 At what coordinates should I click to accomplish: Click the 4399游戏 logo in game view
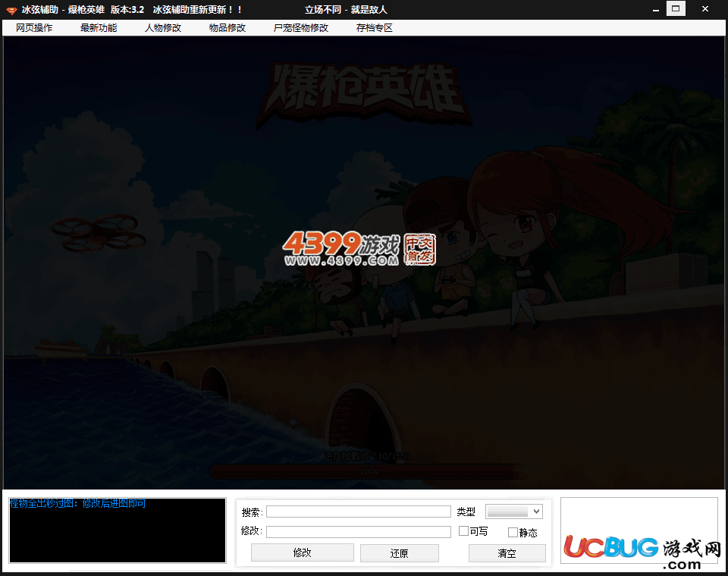[x=359, y=248]
